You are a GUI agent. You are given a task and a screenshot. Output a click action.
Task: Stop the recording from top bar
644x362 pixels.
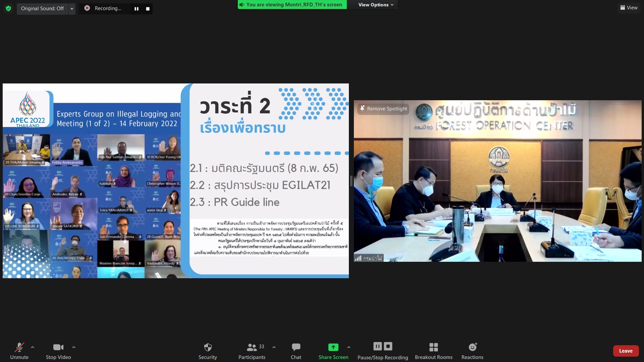pos(148,9)
